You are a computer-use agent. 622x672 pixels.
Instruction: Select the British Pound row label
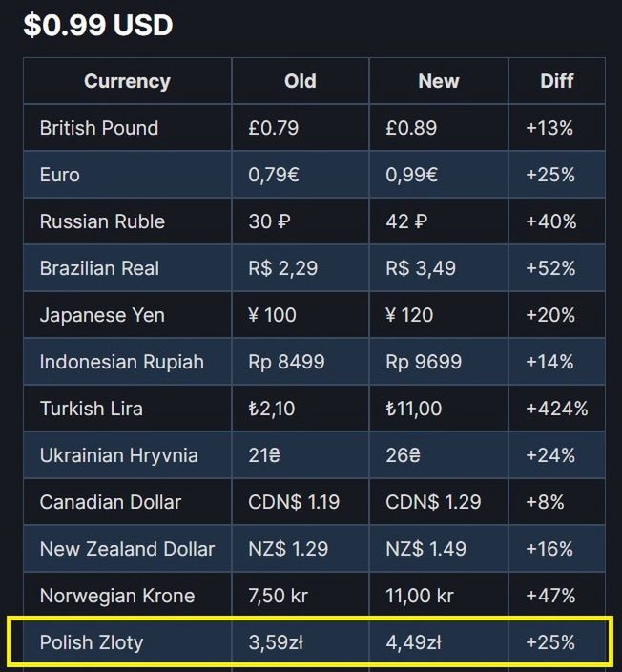99,128
